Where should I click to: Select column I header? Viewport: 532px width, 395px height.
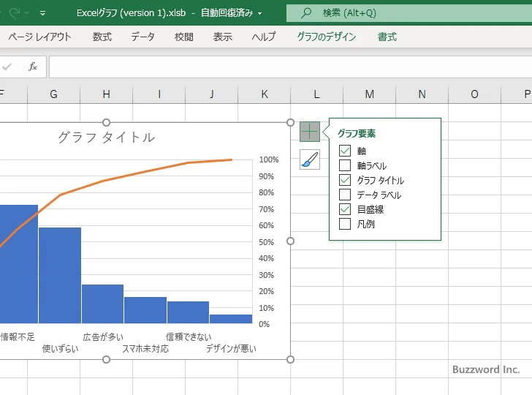159,94
